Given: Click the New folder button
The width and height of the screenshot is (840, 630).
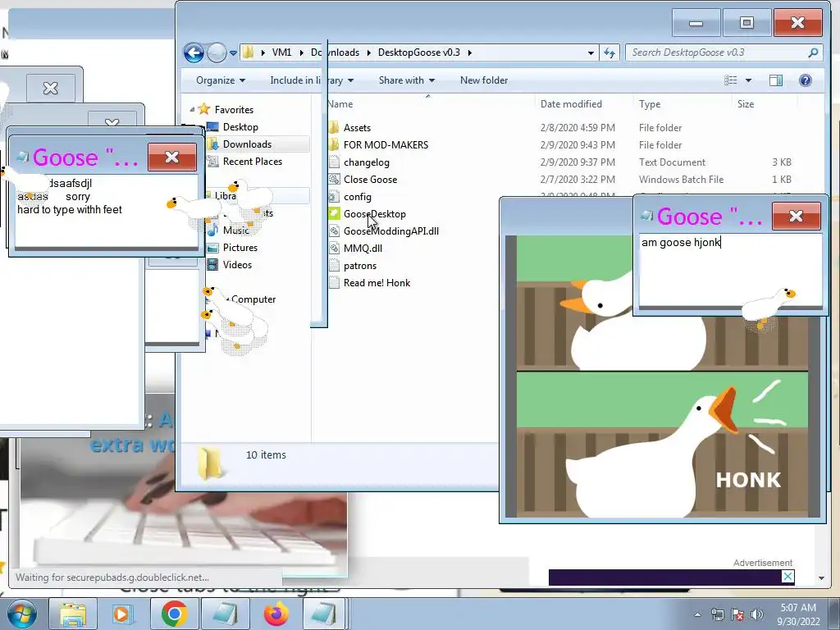Looking at the screenshot, I should pos(484,80).
